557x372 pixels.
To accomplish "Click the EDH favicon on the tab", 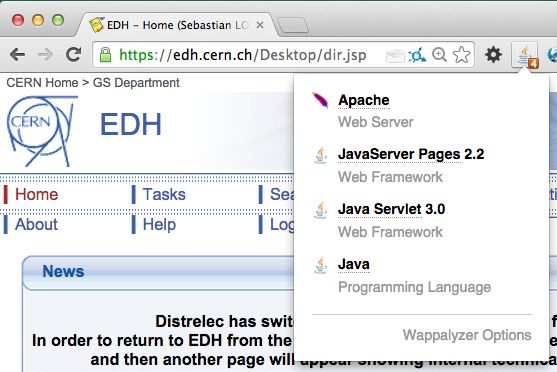I will click(x=96, y=25).
